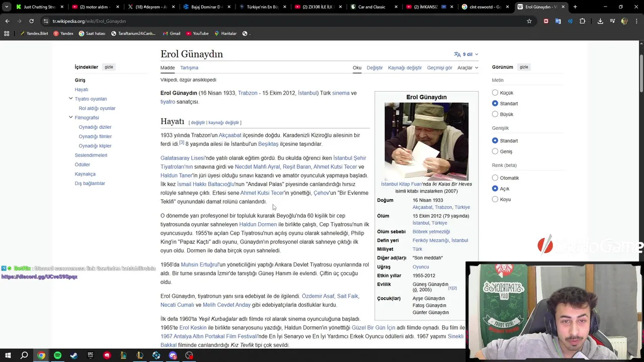The width and height of the screenshot is (644, 362).
Task: Go back using the browser back arrow
Action: point(7,21)
